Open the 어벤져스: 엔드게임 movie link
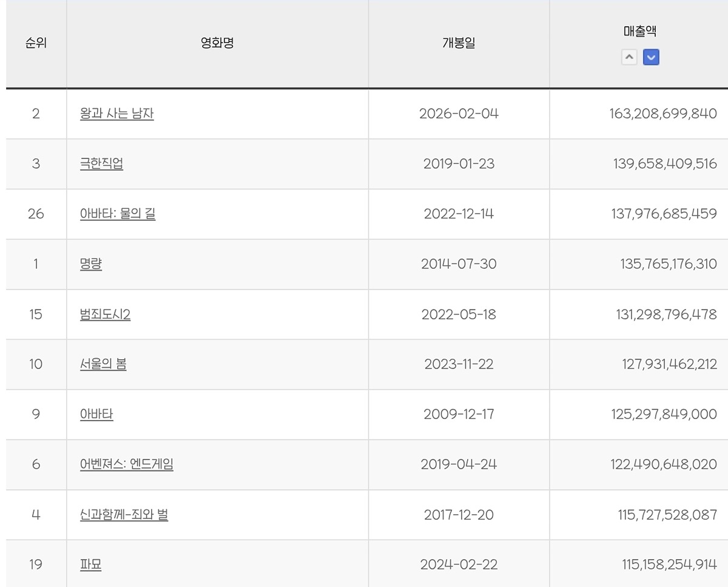Viewport: 728px width, 587px height. click(x=127, y=464)
